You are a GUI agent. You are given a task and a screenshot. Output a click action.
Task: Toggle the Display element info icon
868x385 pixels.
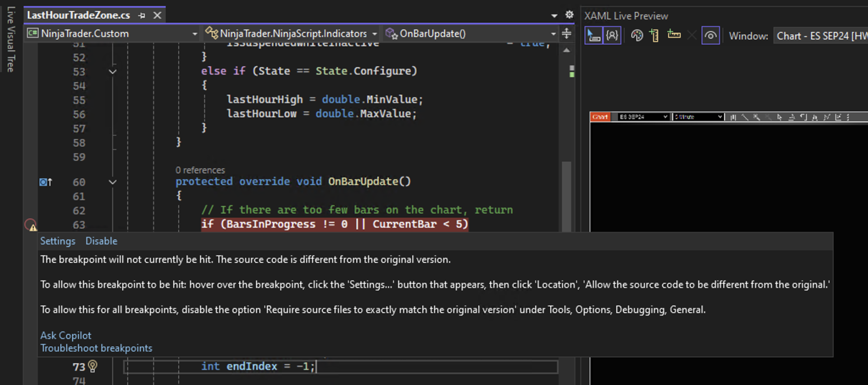(x=612, y=36)
